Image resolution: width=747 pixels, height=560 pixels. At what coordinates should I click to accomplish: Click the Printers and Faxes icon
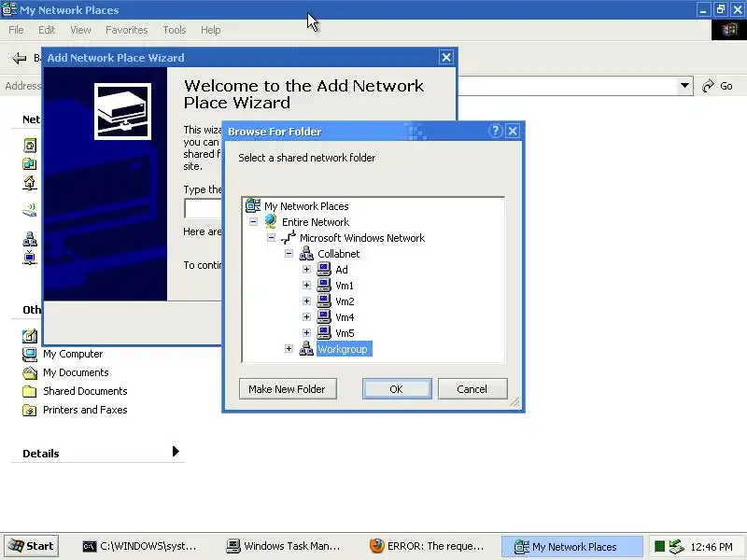click(30, 410)
